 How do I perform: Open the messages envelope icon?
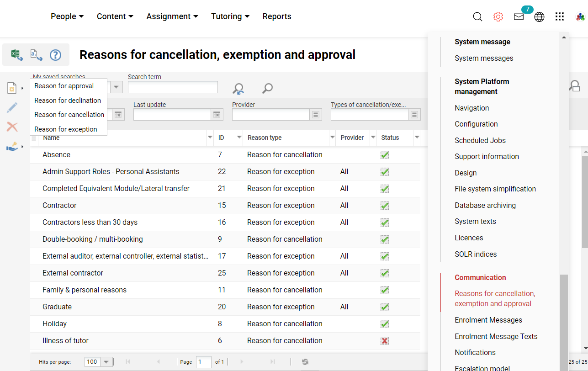519,17
